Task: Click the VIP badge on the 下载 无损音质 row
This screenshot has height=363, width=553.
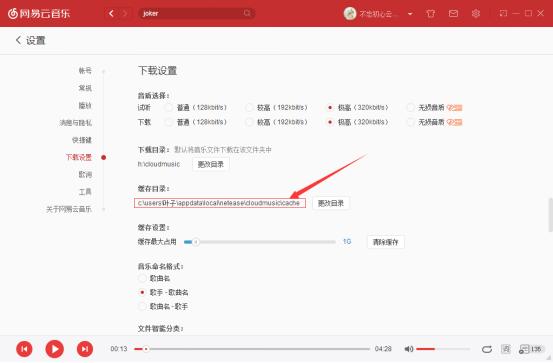Action: pos(454,122)
